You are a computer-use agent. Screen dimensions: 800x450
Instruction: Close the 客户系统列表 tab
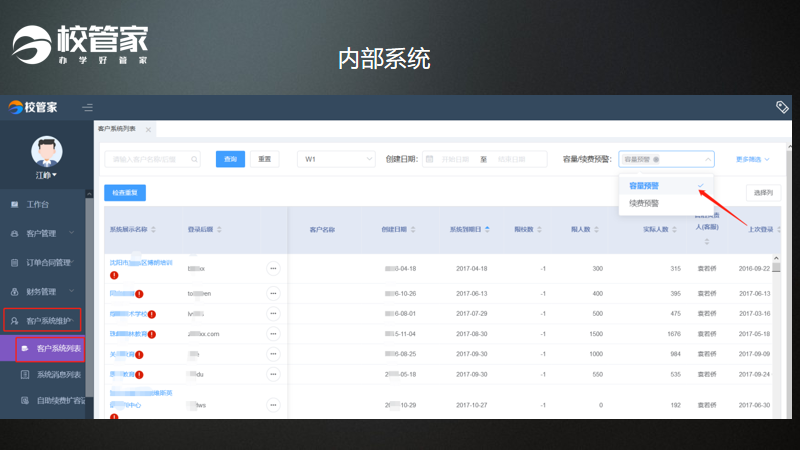pyautogui.click(x=148, y=130)
